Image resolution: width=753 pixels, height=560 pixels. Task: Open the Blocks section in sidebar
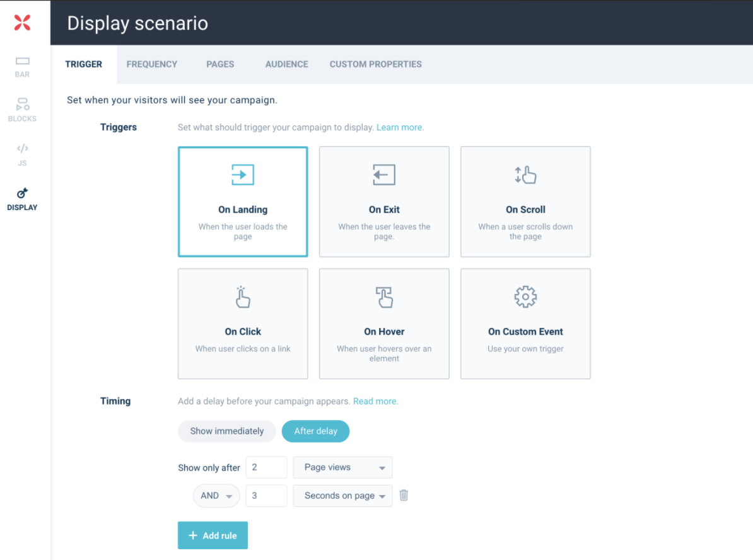22,110
